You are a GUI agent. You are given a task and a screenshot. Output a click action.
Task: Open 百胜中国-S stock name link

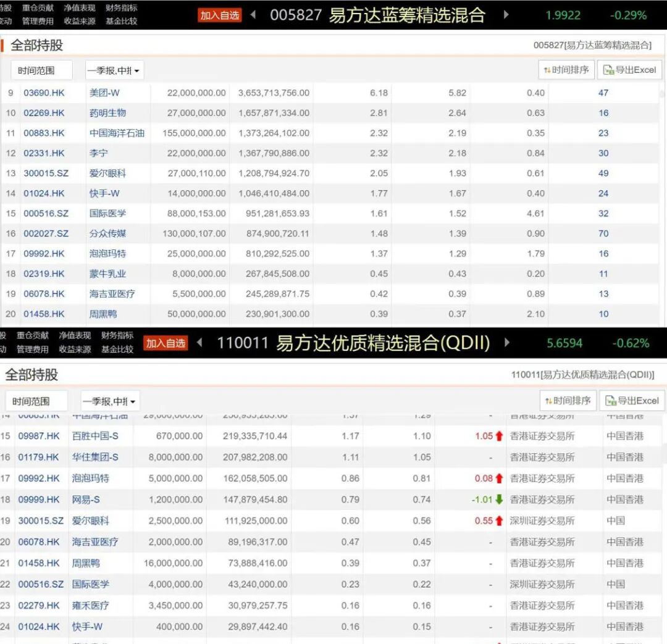[95, 436]
